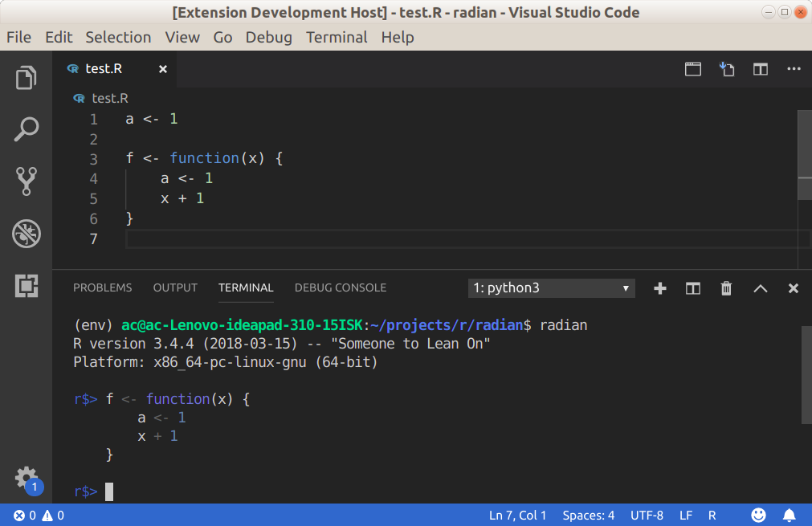This screenshot has height=526, width=812.
Task: Click the terminal scrollbar
Action: click(x=806, y=374)
